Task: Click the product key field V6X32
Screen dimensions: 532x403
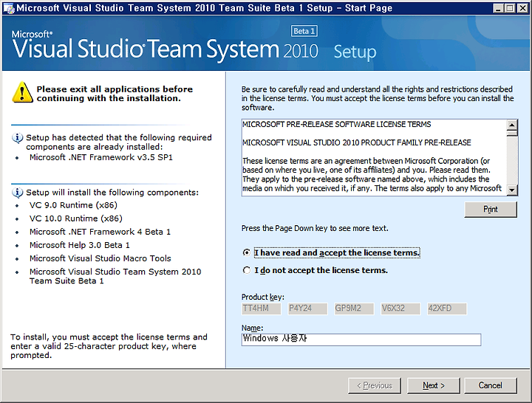Action: coord(400,309)
